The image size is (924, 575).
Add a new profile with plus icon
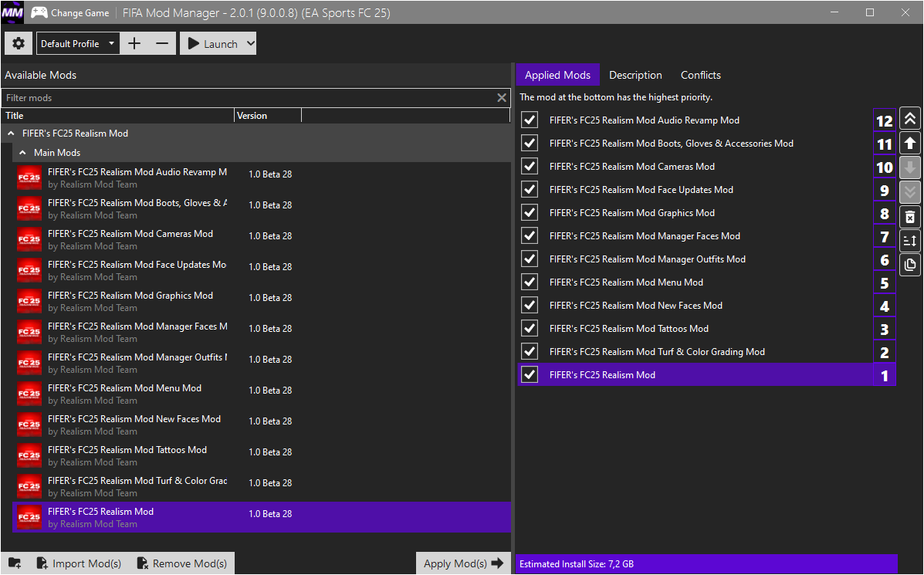[134, 44]
